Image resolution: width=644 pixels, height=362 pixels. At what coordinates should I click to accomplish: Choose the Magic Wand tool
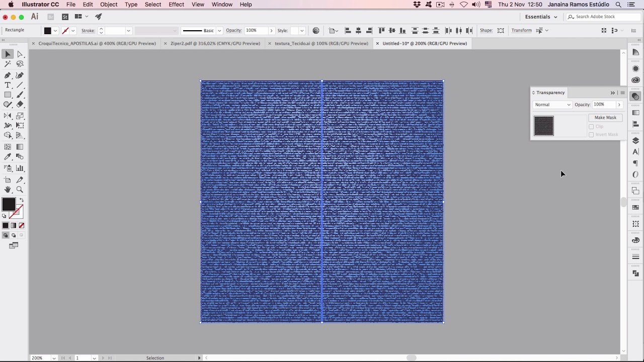pos(8,64)
